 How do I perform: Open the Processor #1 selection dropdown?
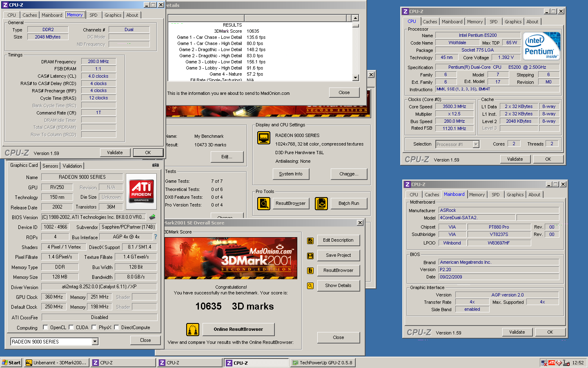click(476, 144)
